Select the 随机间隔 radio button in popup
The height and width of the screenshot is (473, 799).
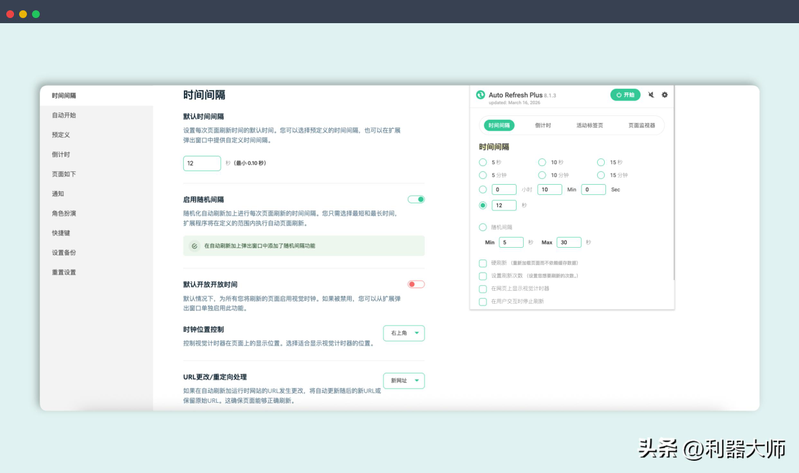(x=483, y=227)
